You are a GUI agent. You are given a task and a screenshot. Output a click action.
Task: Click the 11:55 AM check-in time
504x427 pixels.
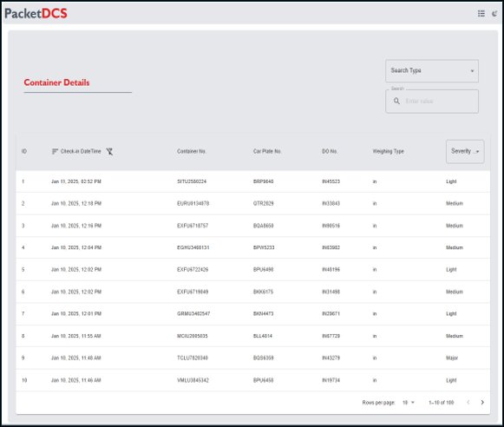[76, 336]
